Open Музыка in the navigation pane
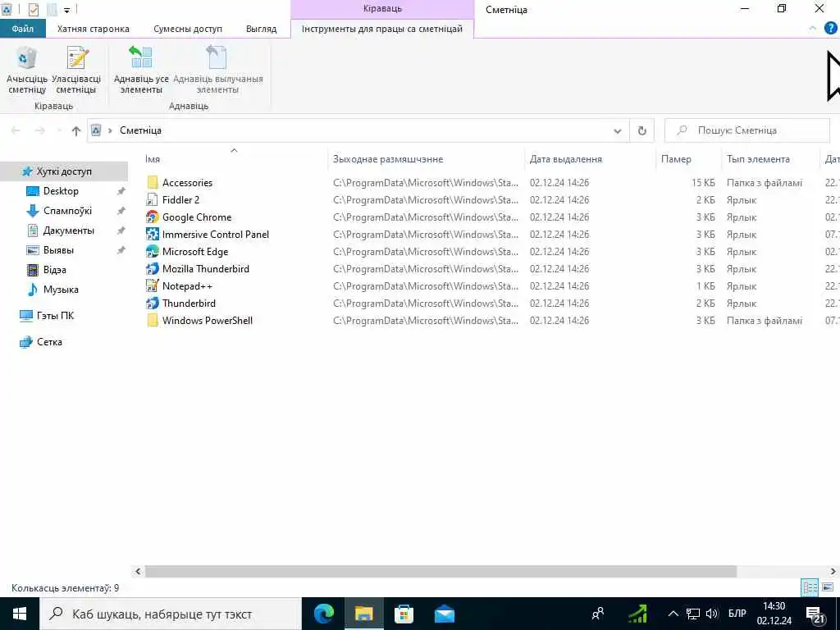 point(61,290)
